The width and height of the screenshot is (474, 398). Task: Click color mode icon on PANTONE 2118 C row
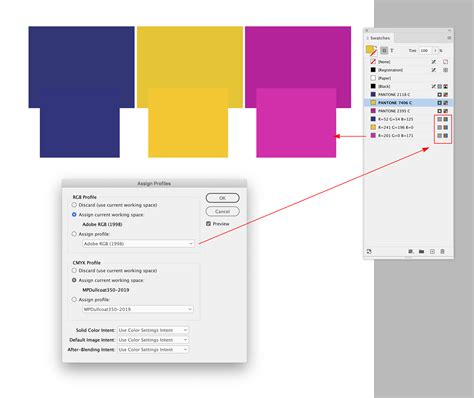pyautogui.click(x=446, y=95)
